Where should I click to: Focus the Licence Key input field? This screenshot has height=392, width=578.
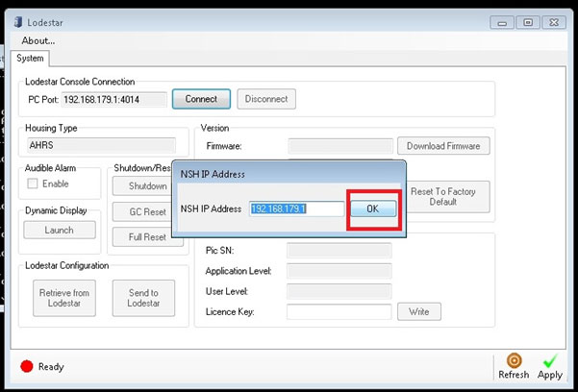pos(339,311)
